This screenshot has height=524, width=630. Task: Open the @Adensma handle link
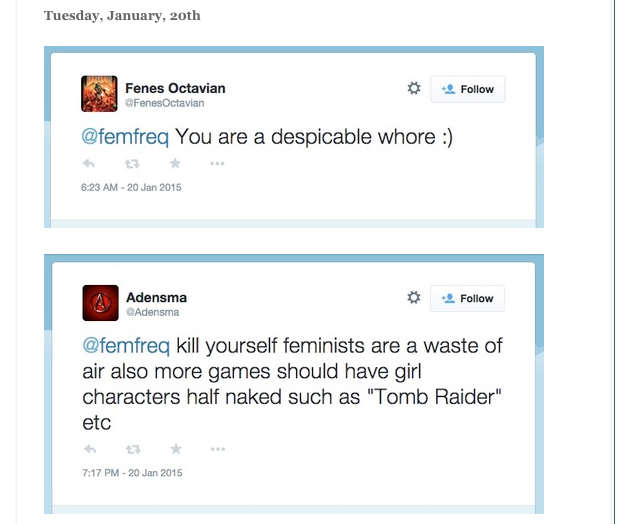click(x=153, y=312)
